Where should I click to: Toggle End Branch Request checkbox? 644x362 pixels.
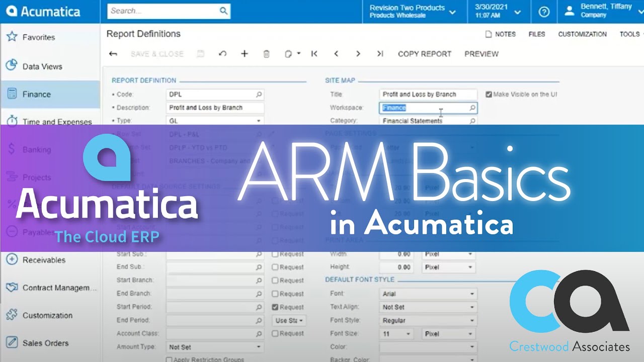pos(275,294)
